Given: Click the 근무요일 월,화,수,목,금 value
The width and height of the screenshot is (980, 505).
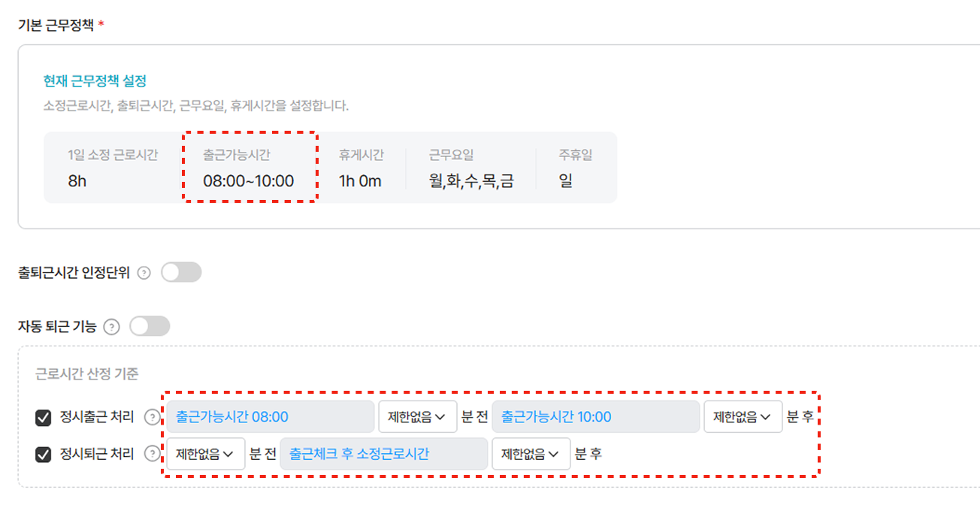Looking at the screenshot, I should point(471,181).
